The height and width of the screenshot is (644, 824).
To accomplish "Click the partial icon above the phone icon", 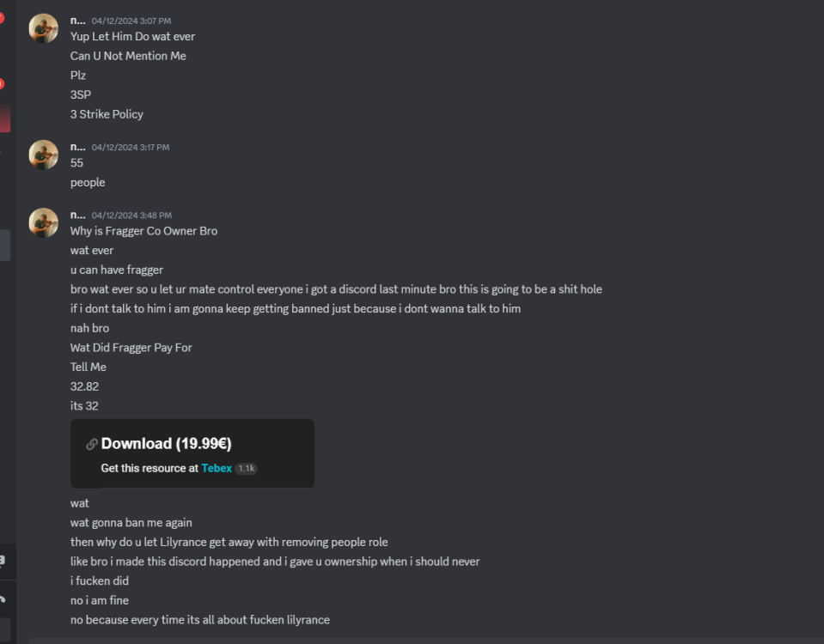I will tap(3, 560).
